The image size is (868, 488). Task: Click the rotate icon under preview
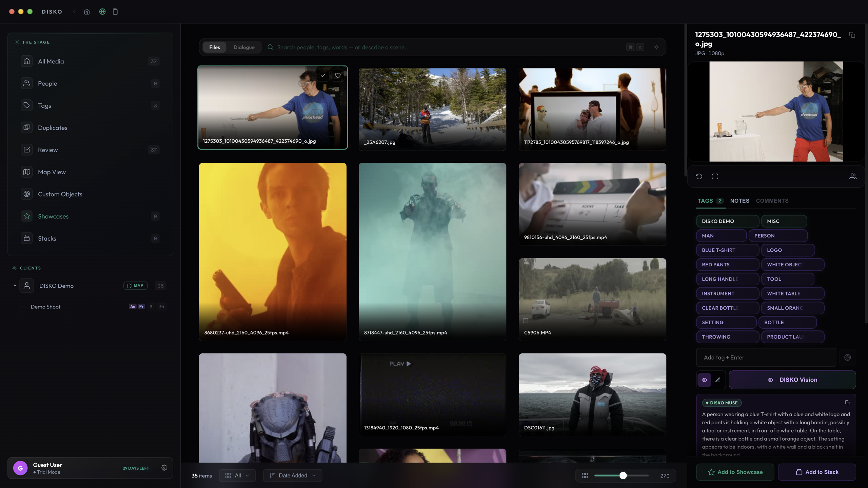coord(699,176)
